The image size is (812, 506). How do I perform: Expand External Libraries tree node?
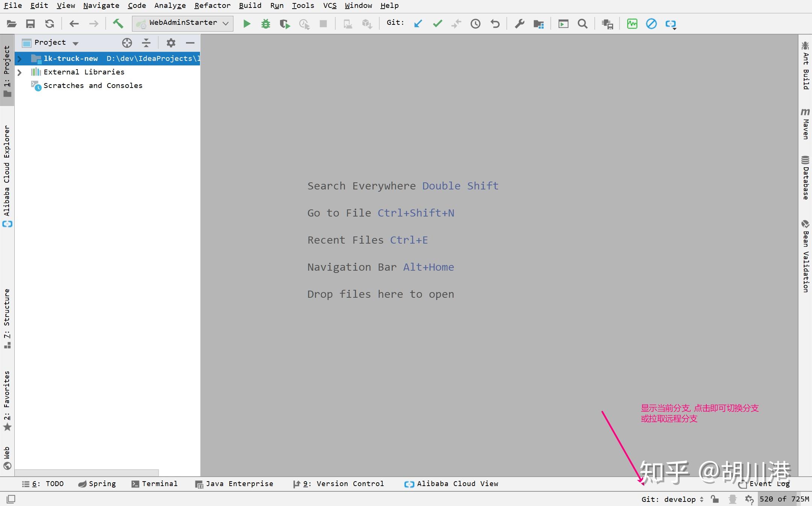click(20, 72)
